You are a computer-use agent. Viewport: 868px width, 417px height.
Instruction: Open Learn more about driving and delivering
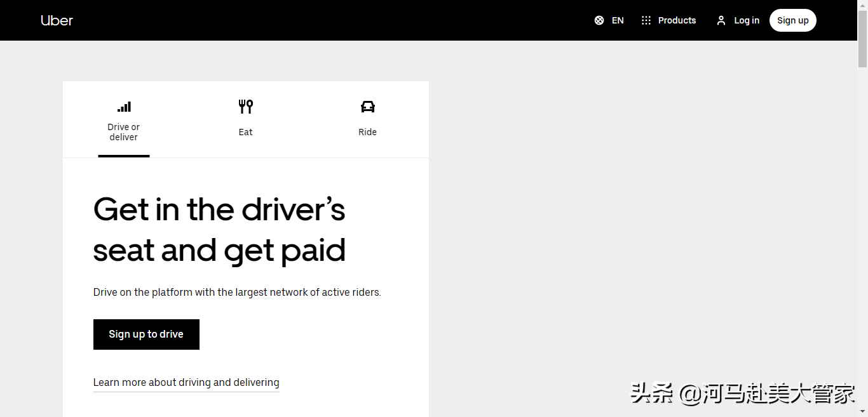(x=186, y=383)
